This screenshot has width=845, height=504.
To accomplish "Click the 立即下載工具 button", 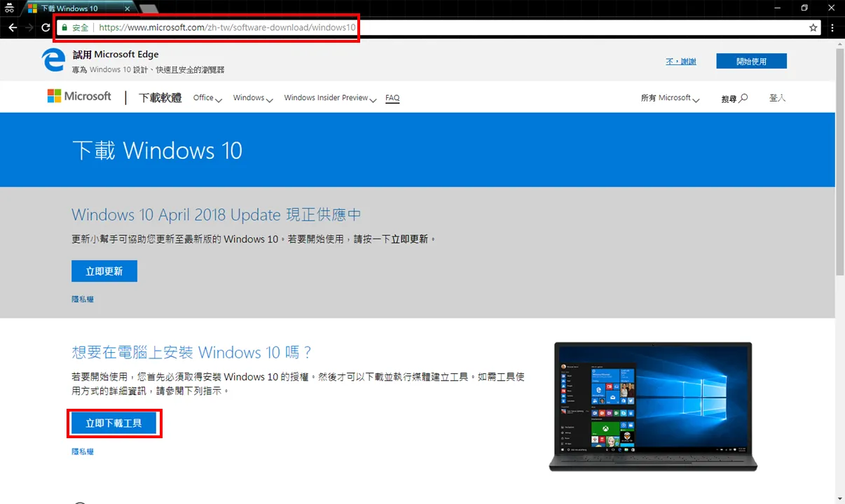I will pos(114,423).
